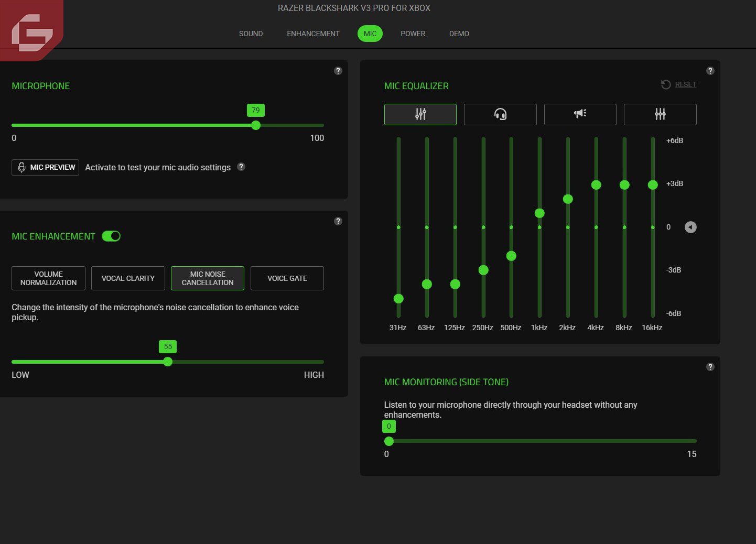Screen dimensions: 756x544
Task: Select the headset equalizer preset
Action: click(x=500, y=114)
